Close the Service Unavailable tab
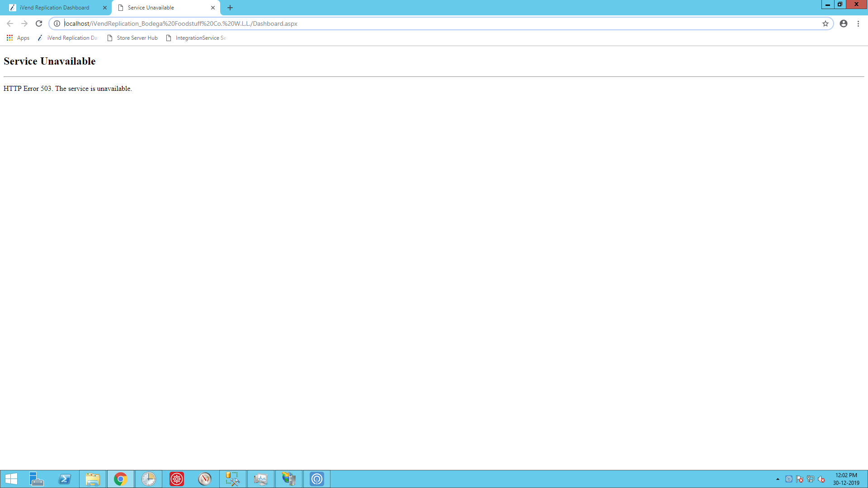Screen dimensions: 868x488 pyautogui.click(x=213, y=8)
